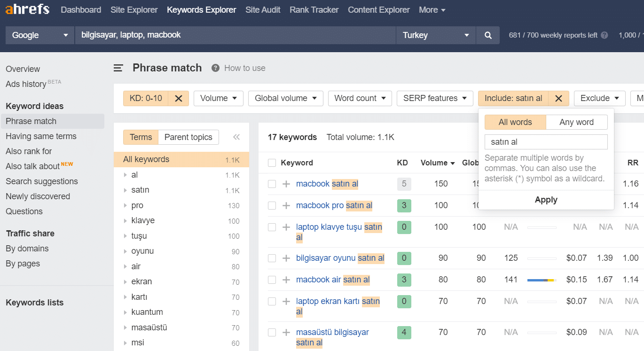Collapse the terms panel with double chevron
The width and height of the screenshot is (644, 351).
(x=236, y=137)
